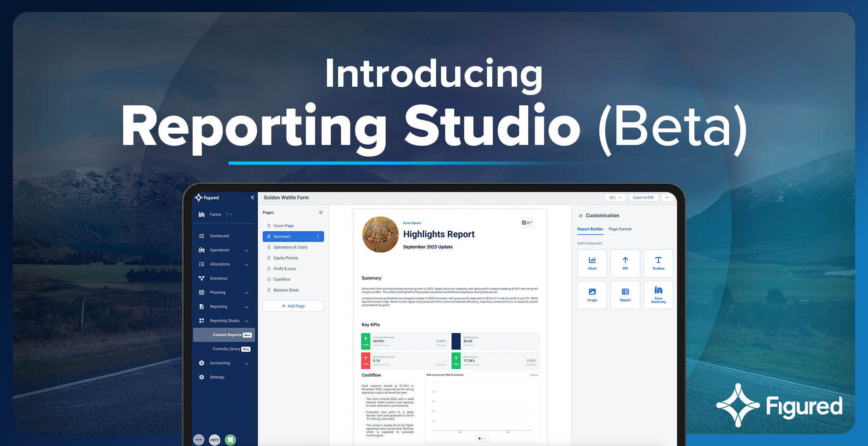Screen dimensions: 868x446
Task: Click the Highlights Report title
Action: (439, 234)
